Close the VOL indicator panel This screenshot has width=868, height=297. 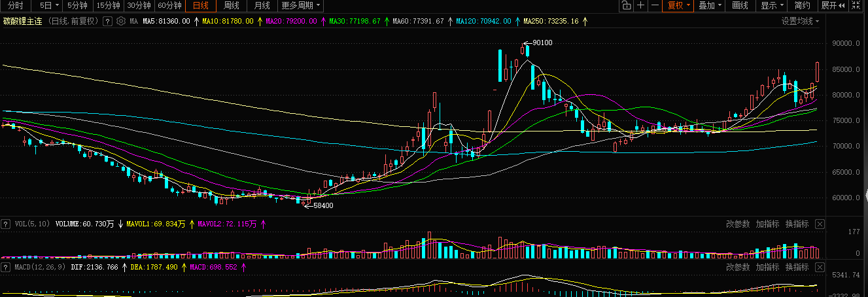click(820, 224)
